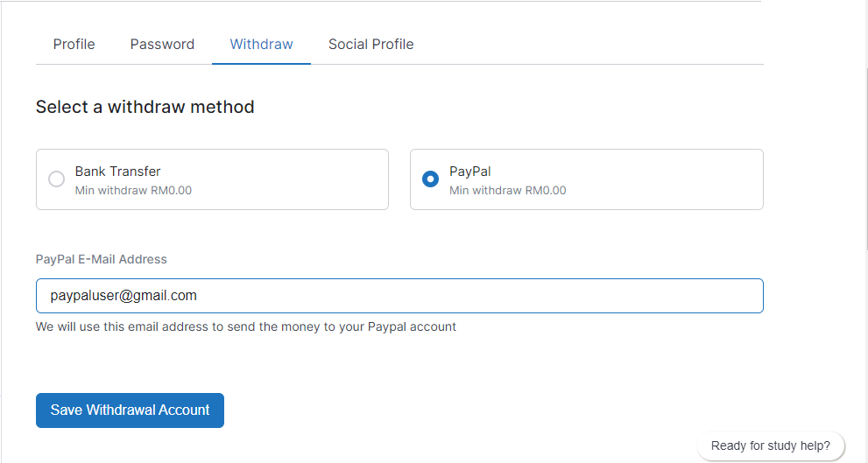Click the paypaluser@gmail.com text in the field
Image resolution: width=868 pixels, height=463 pixels.
click(x=123, y=296)
